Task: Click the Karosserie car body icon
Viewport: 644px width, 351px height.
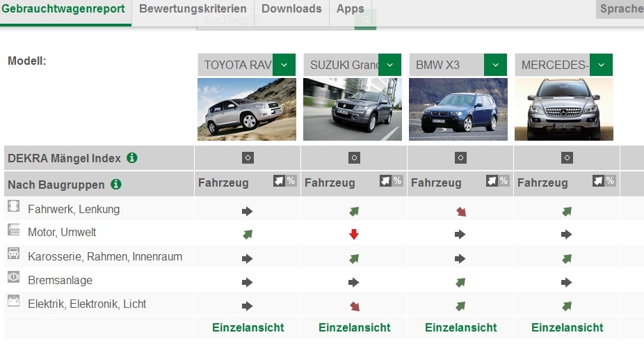Action: click(13, 253)
